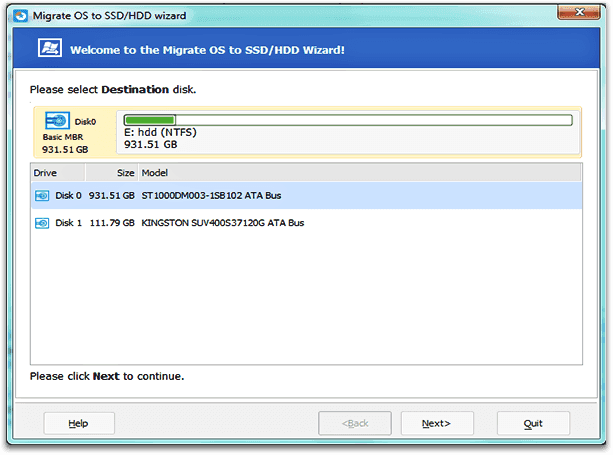
Task: Click the disabled <Back button
Action: coord(355,423)
